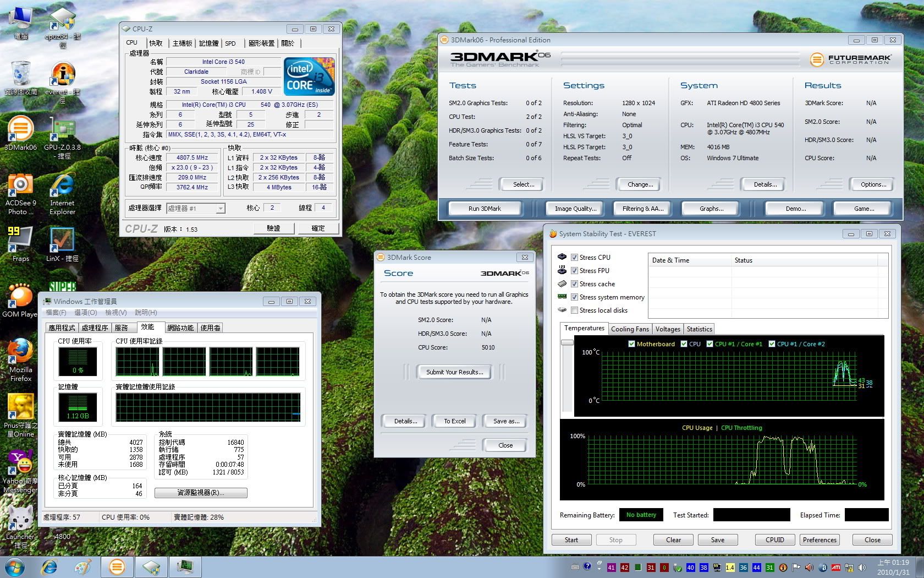924x578 pixels.
Task: Enable the Stress local disks checkbox
Action: (574, 310)
